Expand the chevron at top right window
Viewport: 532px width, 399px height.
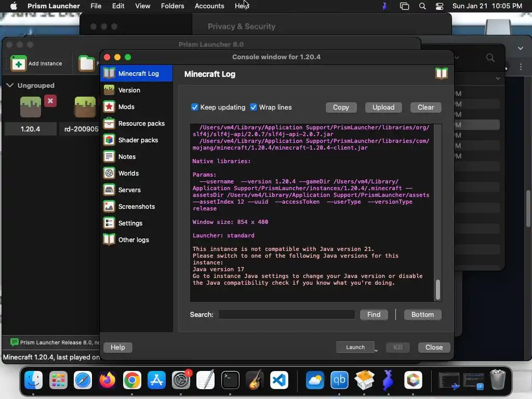tap(521, 48)
